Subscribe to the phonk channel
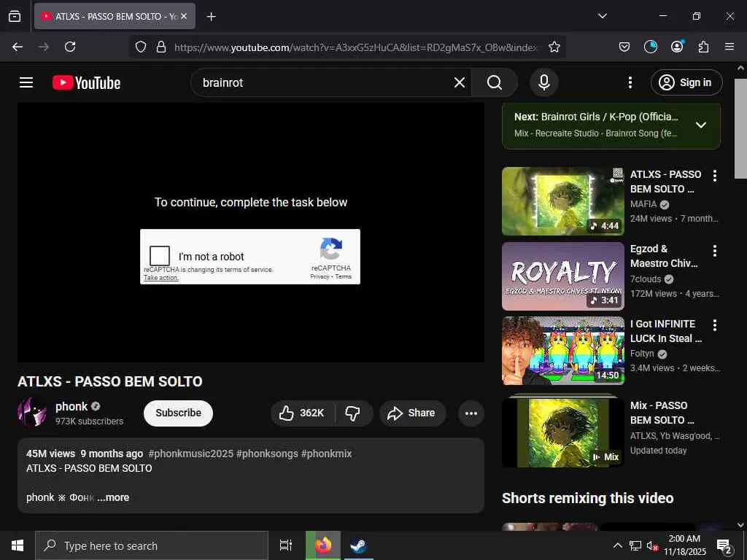747x560 pixels. click(178, 413)
